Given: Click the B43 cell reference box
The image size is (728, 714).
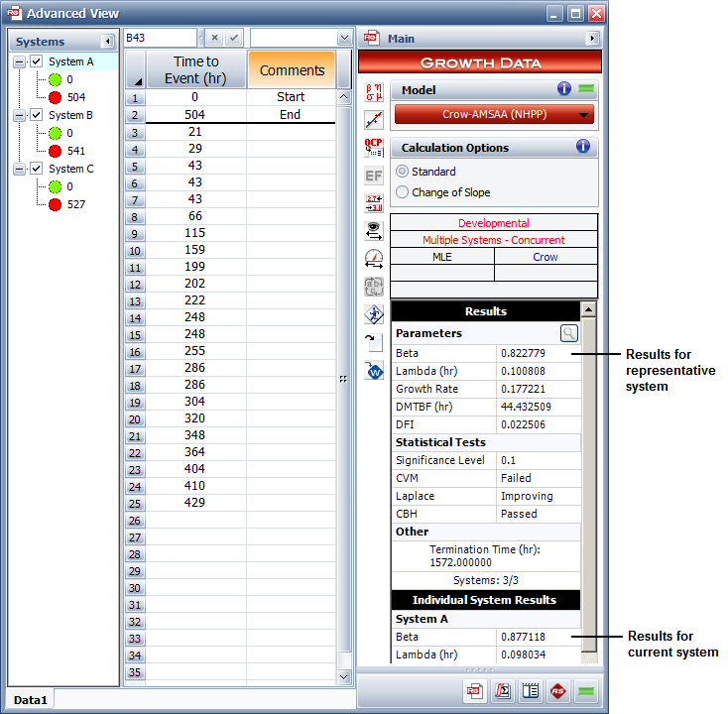Looking at the screenshot, I should pos(160,38).
